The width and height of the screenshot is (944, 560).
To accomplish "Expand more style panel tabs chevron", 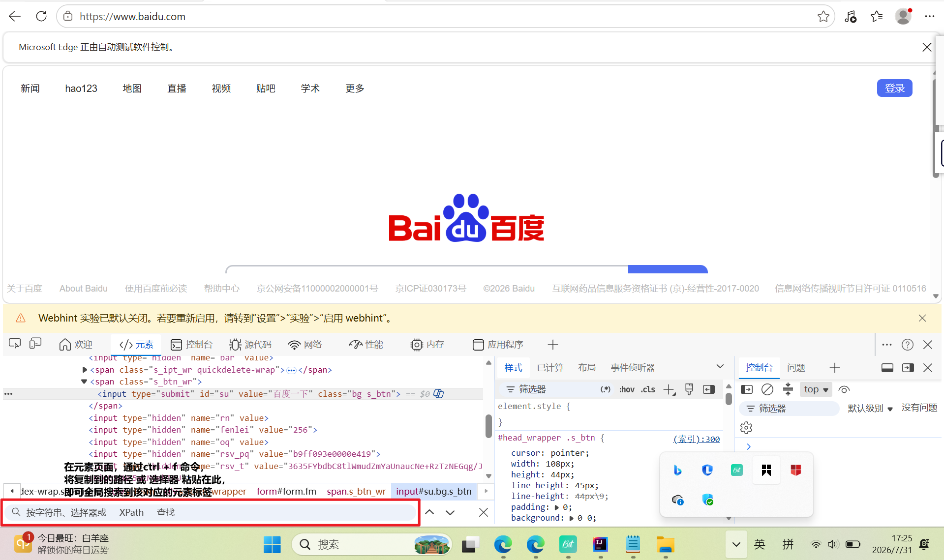I will [720, 366].
